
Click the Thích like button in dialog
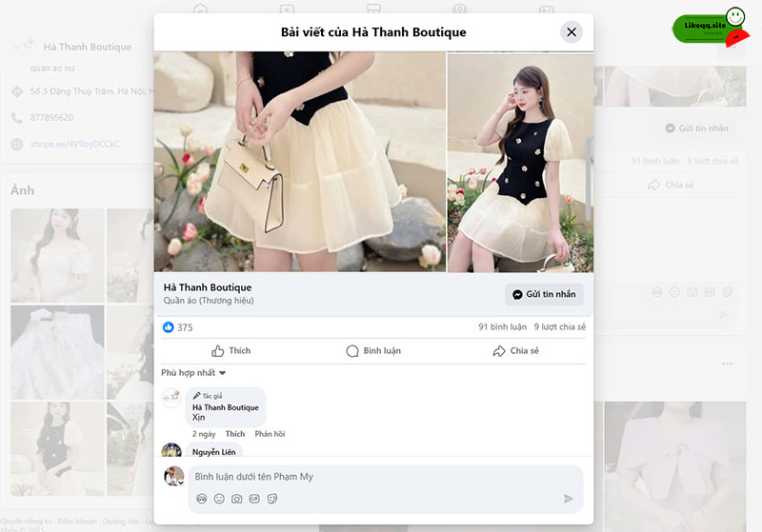[231, 351]
